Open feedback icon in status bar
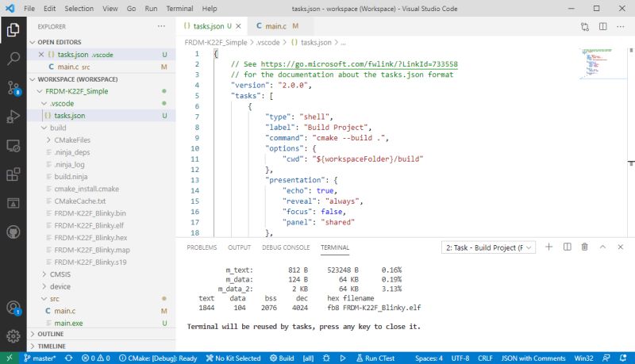Screen dimensions: 635x364 click(x=606, y=358)
